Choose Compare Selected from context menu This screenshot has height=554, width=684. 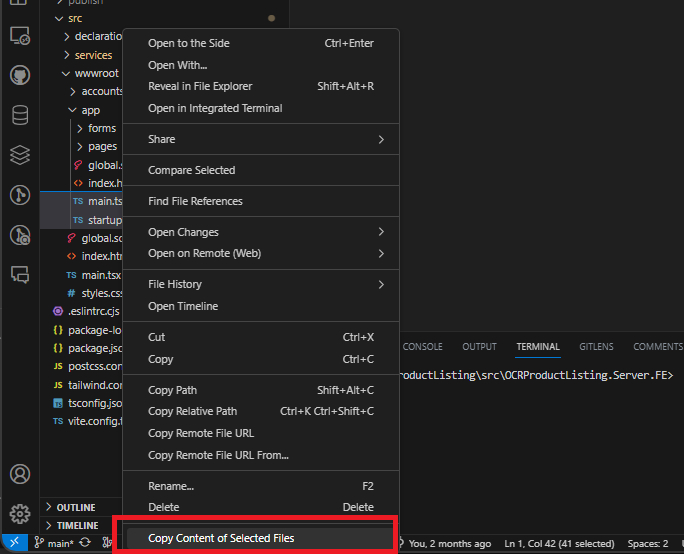(261, 170)
